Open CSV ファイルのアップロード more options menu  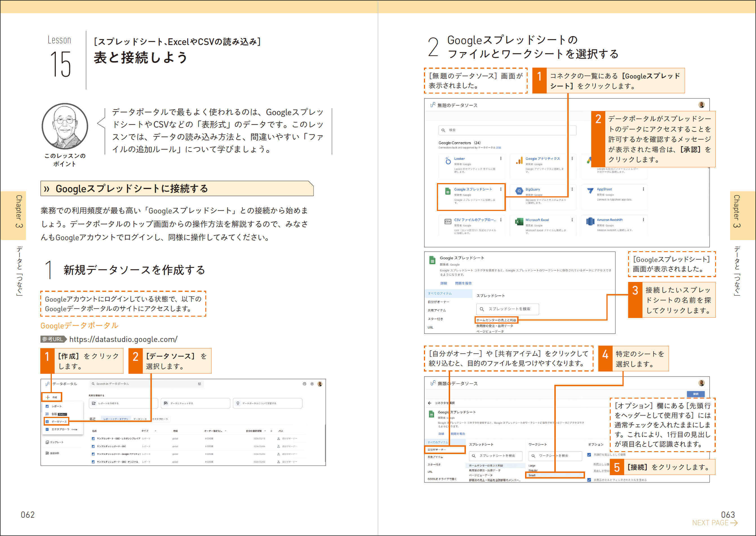pyautogui.click(x=501, y=220)
